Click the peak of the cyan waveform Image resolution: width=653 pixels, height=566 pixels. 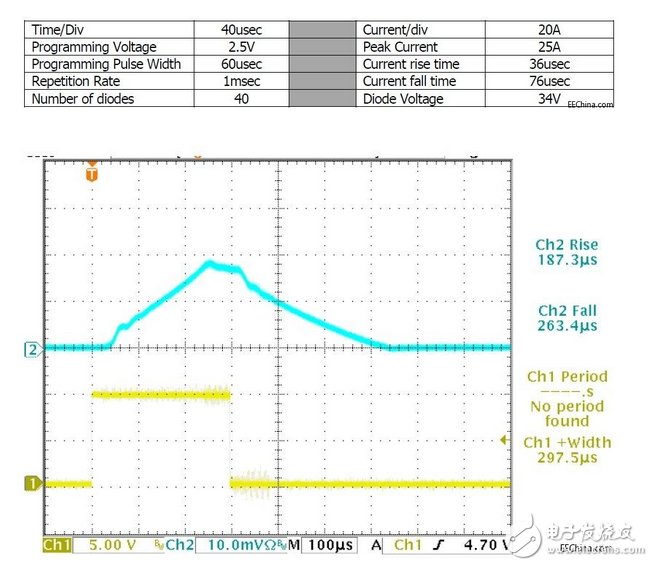[210, 263]
